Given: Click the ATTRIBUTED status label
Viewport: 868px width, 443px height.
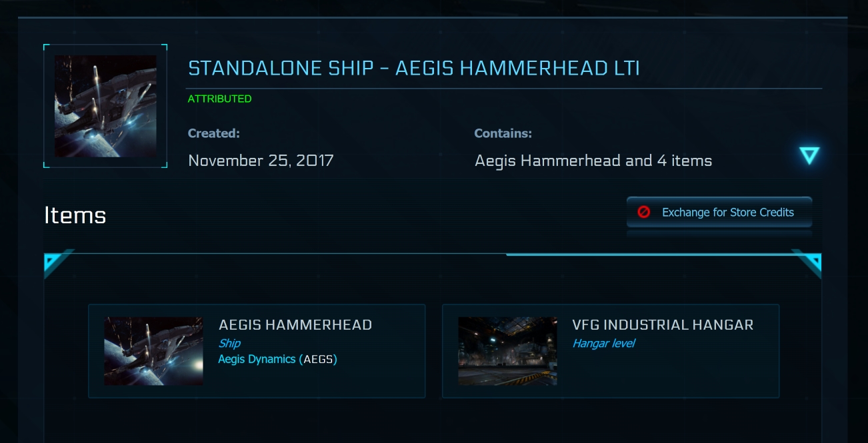Looking at the screenshot, I should pyautogui.click(x=219, y=99).
